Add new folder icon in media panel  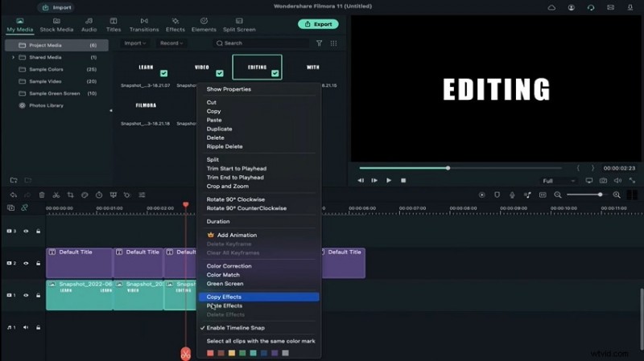(14, 180)
